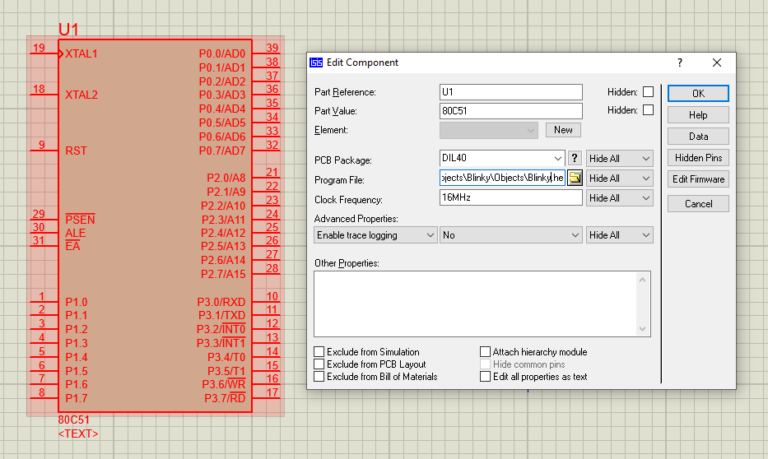
Task: Click P3.7/RD pin label
Action: (x=225, y=398)
